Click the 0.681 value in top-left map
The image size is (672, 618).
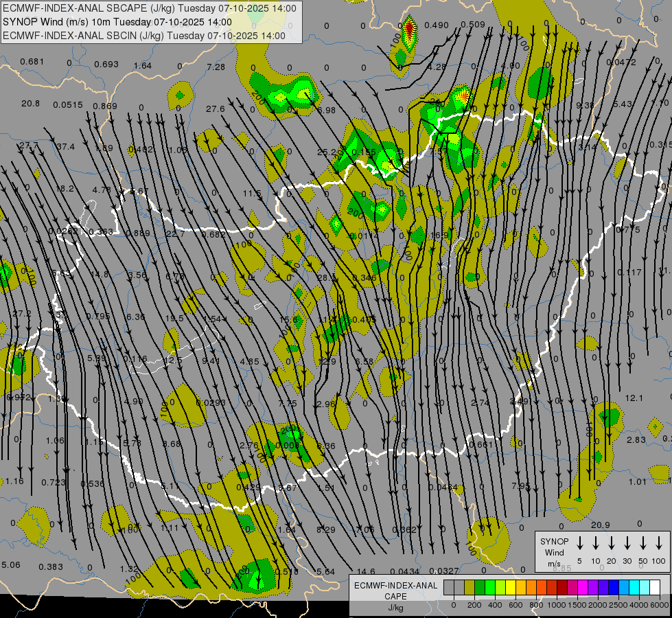(x=32, y=62)
